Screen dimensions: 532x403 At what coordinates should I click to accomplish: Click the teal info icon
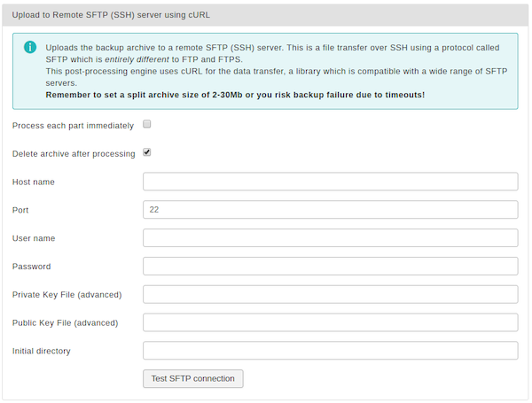(30, 47)
